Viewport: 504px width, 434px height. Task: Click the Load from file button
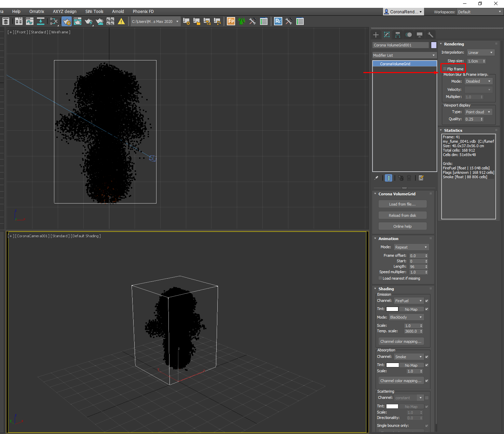click(x=402, y=204)
